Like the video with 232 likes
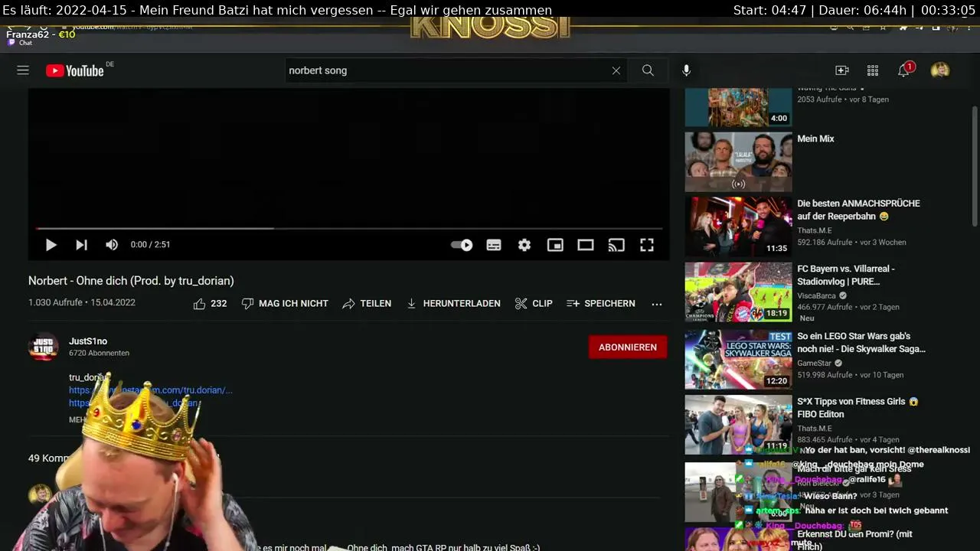 (x=210, y=304)
